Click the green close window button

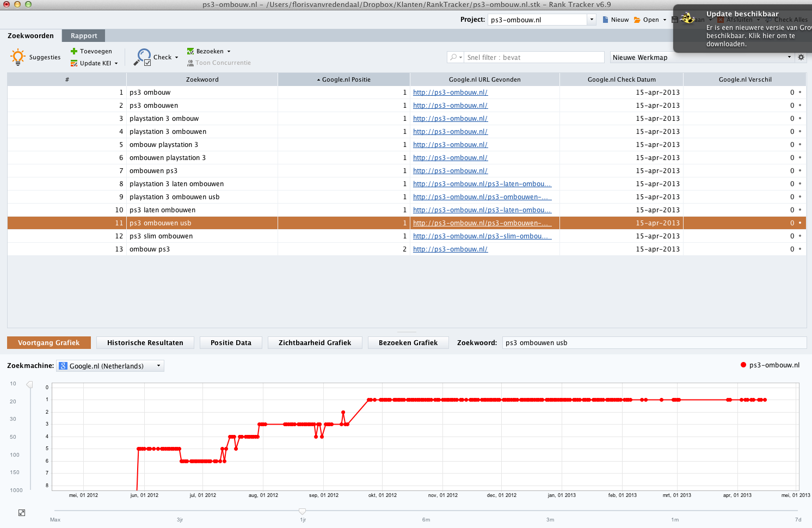[28, 4]
